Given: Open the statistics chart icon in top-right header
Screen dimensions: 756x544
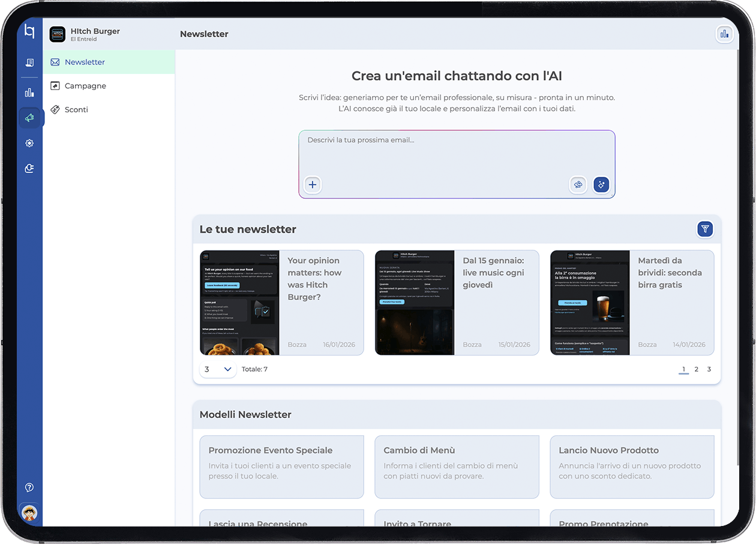Looking at the screenshot, I should click(x=724, y=34).
